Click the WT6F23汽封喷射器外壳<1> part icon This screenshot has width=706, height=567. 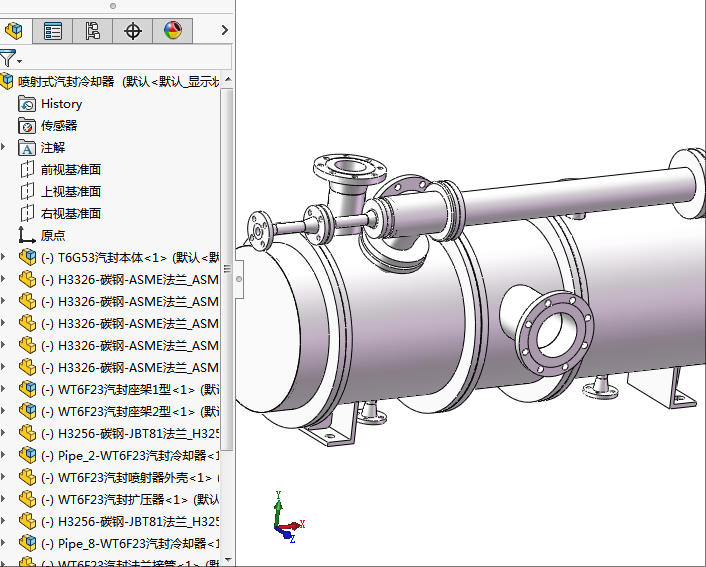(27, 477)
